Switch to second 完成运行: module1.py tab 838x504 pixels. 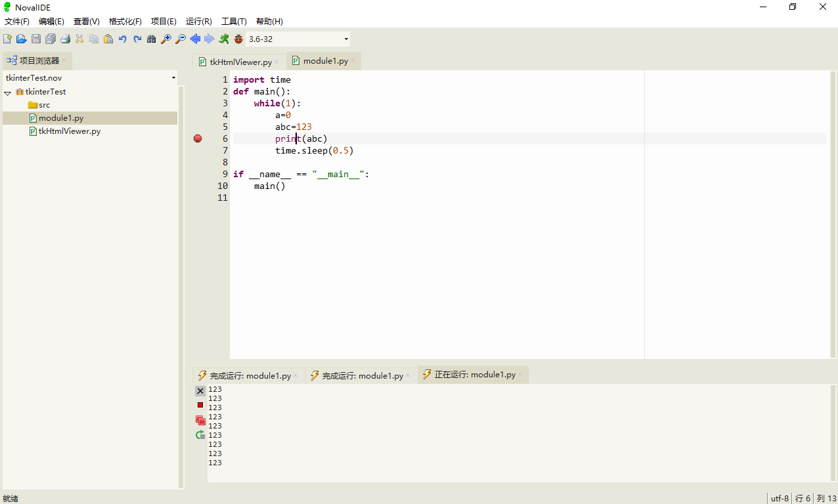[361, 375]
